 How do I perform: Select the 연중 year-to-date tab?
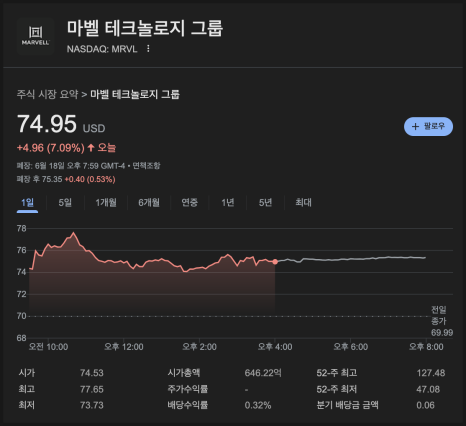189,202
